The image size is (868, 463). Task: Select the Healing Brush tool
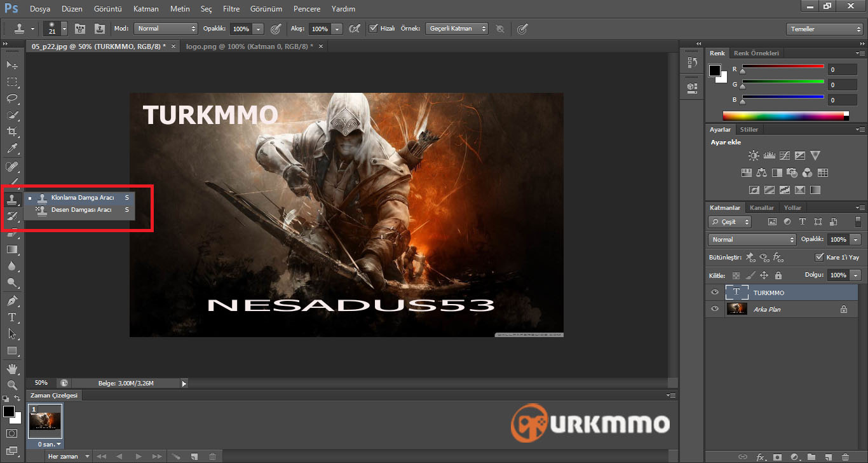pyautogui.click(x=12, y=166)
